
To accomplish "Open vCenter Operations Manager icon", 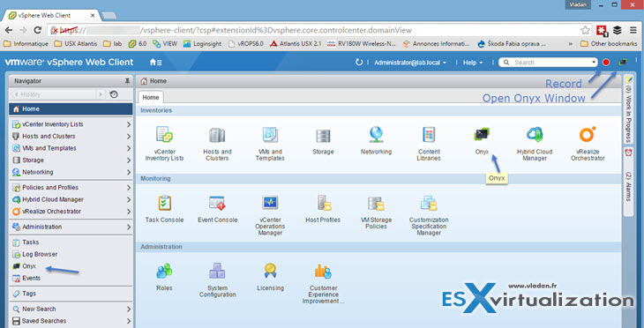I will [x=270, y=203].
